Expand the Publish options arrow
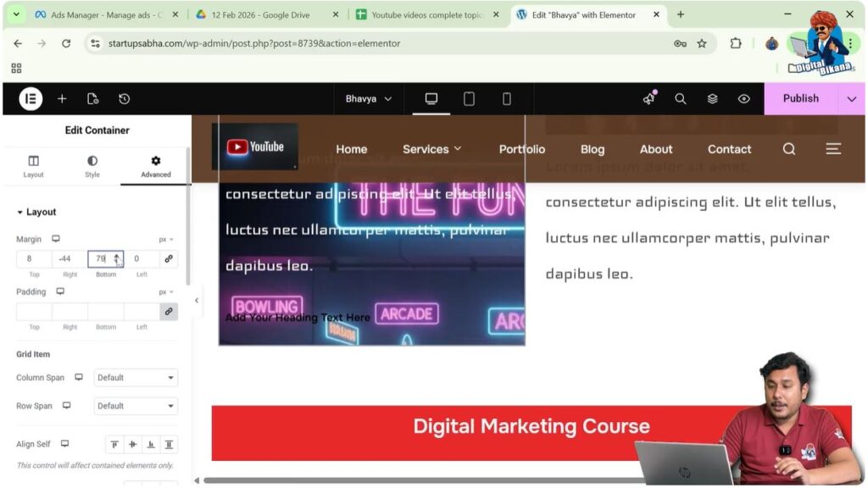868x488 pixels. [x=851, y=99]
